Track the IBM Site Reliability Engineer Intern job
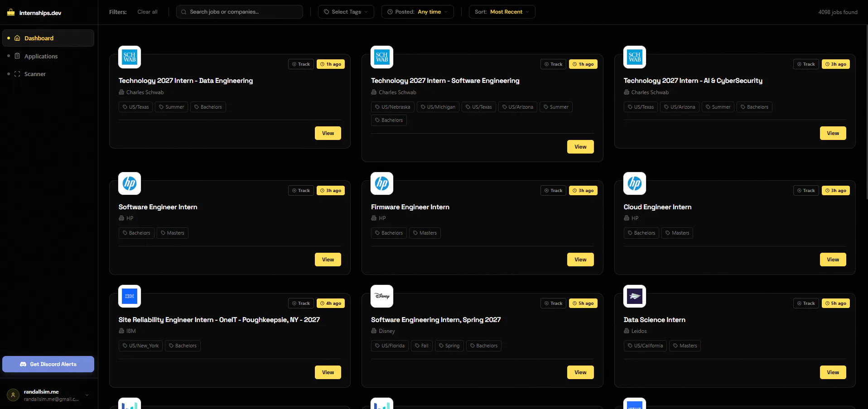Viewport: 868px width, 409px height. pos(301,303)
